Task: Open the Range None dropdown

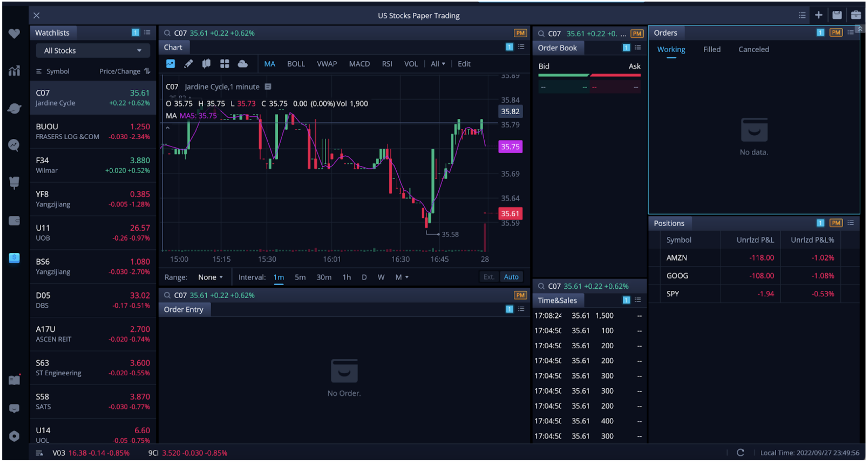Action: [210, 277]
